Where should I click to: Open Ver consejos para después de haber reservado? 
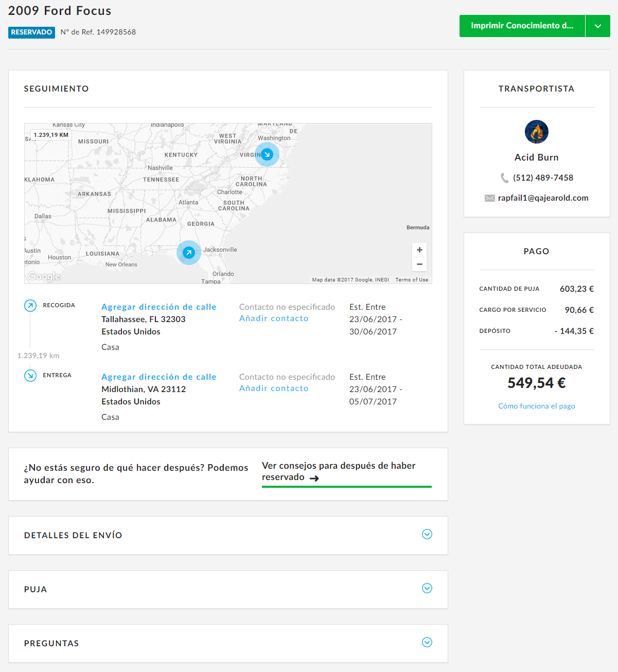[x=339, y=472]
